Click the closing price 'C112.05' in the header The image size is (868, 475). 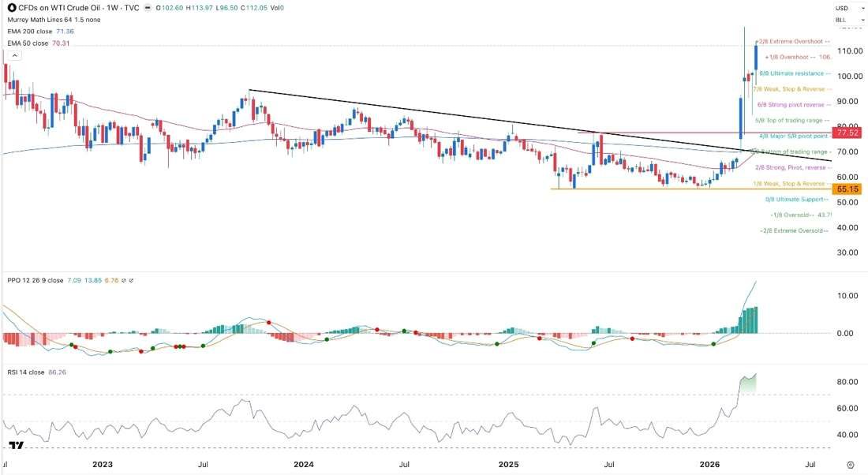[253, 8]
